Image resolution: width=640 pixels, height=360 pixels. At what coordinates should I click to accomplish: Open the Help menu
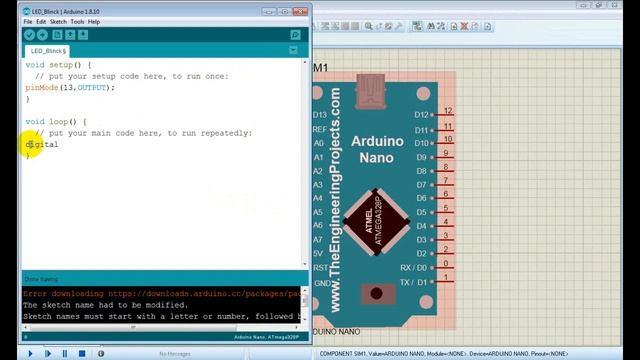click(94, 22)
